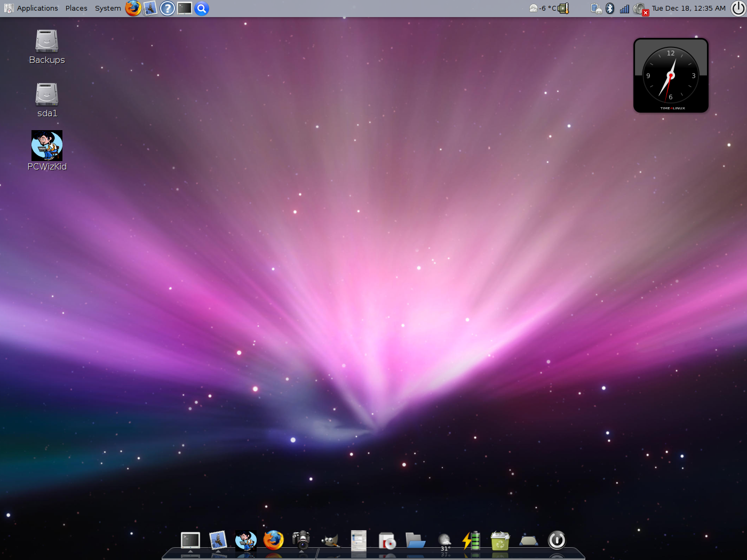Select the PCWizKid desktop icon
Screen dimensions: 747x560
(47, 146)
